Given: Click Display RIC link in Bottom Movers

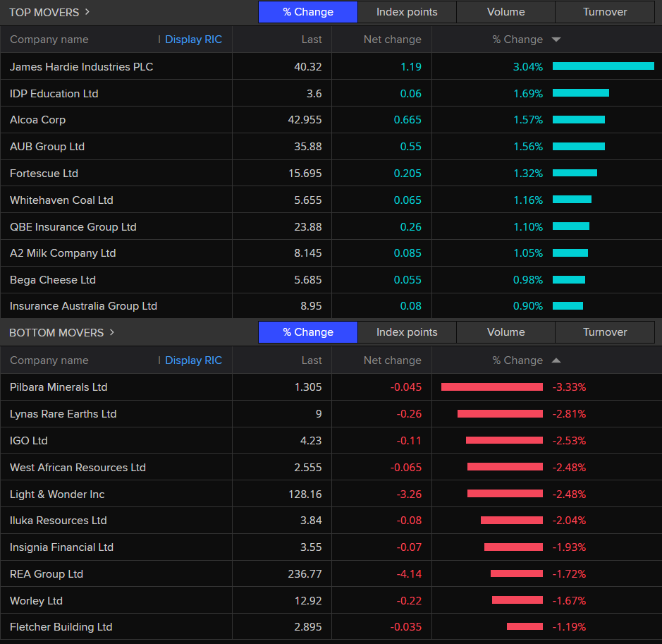Looking at the screenshot, I should 193,360.
